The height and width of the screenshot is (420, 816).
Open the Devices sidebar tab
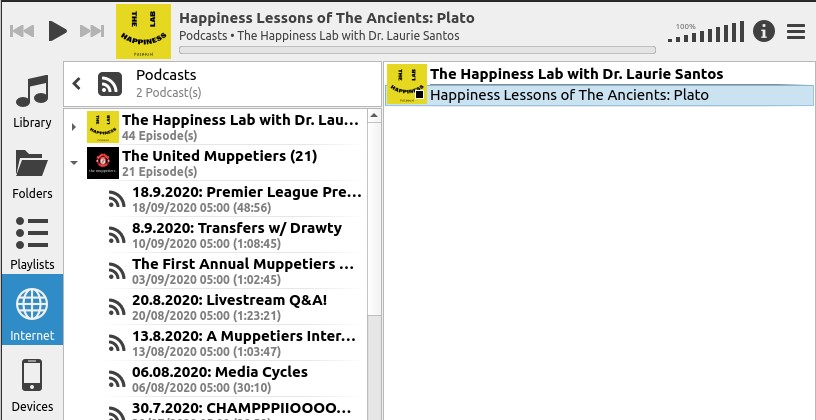32,386
